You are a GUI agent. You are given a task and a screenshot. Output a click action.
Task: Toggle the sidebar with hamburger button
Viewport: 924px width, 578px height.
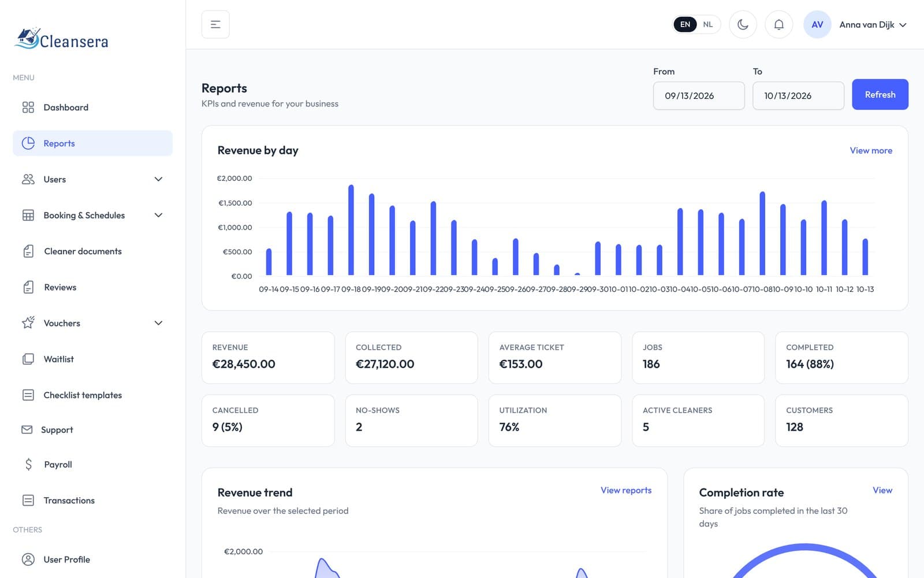pyautogui.click(x=215, y=24)
